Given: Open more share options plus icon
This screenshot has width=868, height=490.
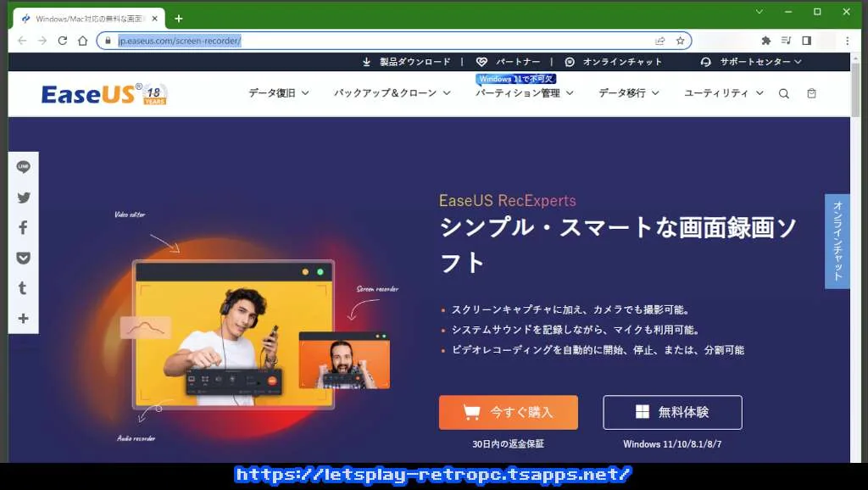Looking at the screenshot, I should [x=23, y=319].
